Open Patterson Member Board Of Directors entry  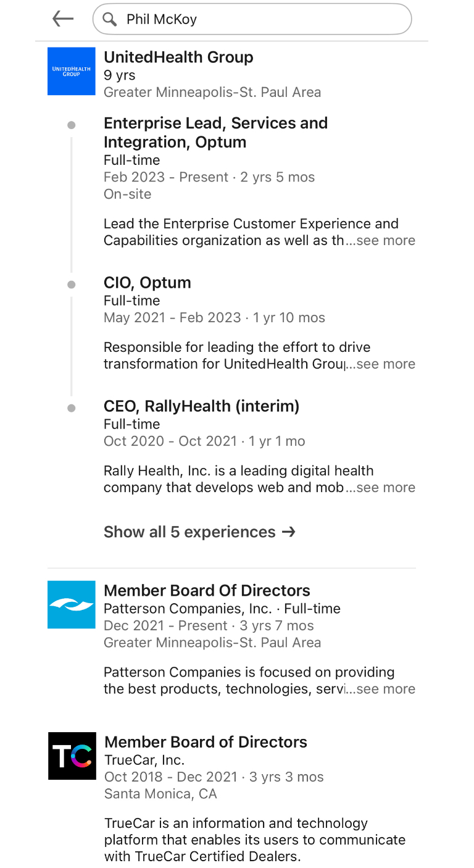click(207, 590)
